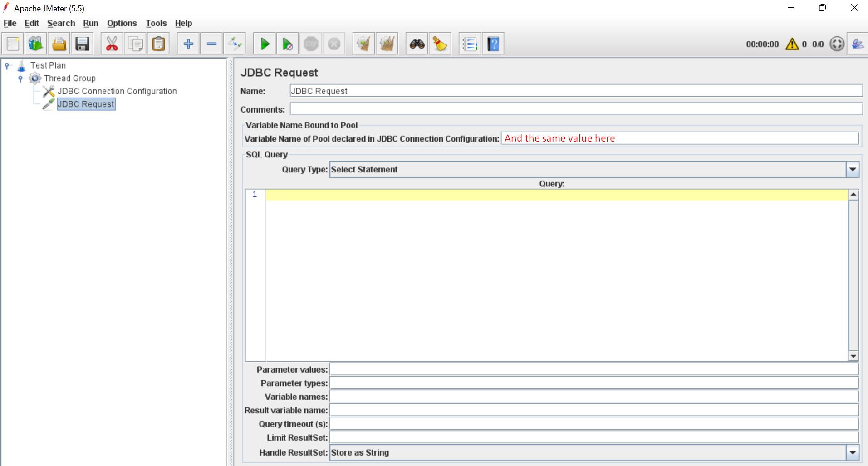This screenshot has height=466, width=868.
Task: Open Help with question mark icon
Action: point(493,44)
